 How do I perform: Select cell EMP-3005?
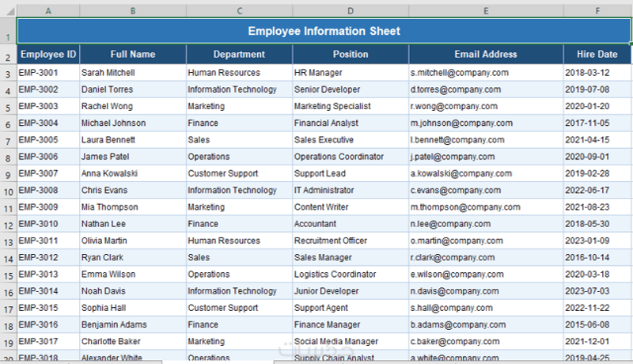[x=48, y=139]
